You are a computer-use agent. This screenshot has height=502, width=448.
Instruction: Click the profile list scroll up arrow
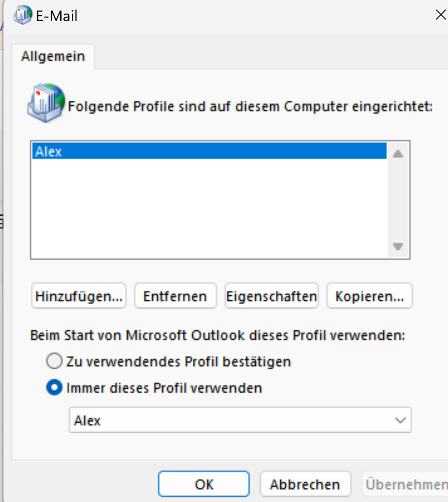point(398,154)
